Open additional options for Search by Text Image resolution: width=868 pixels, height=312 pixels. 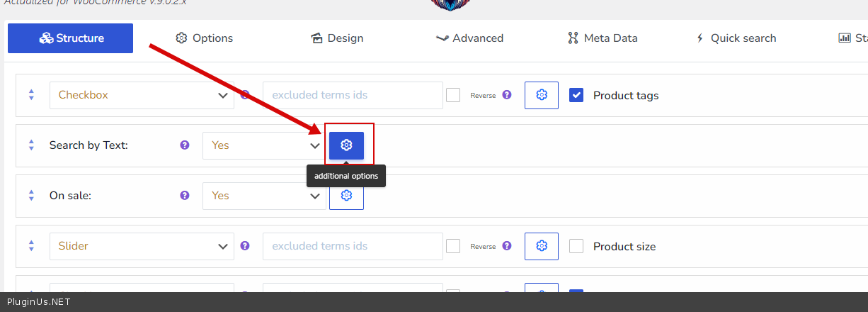pos(346,145)
